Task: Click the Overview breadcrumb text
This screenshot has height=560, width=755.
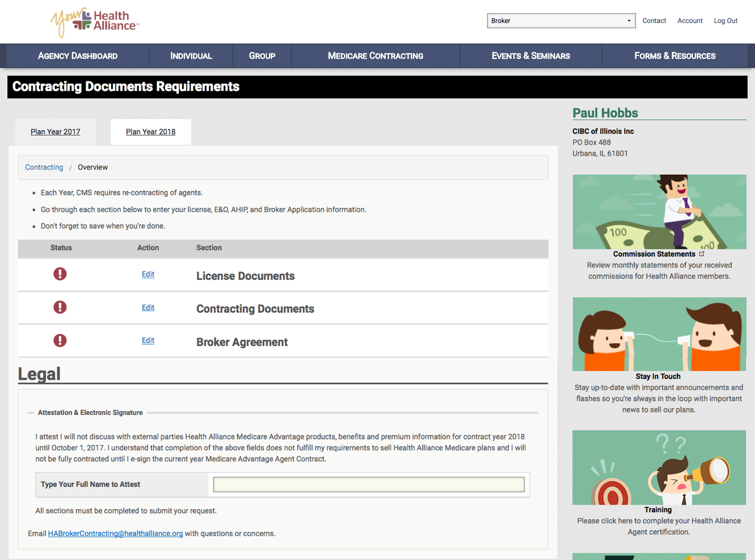Action: click(93, 167)
